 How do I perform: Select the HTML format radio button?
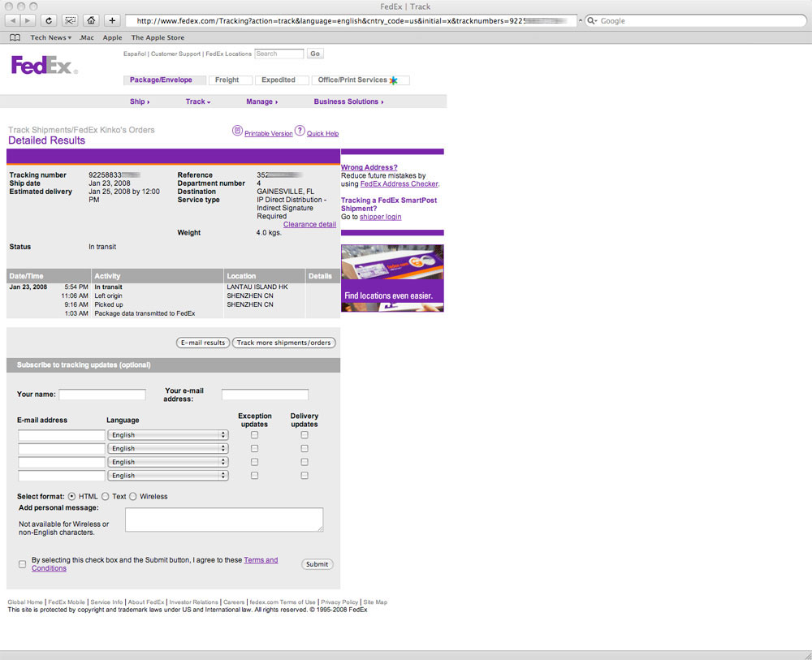pyautogui.click(x=71, y=497)
